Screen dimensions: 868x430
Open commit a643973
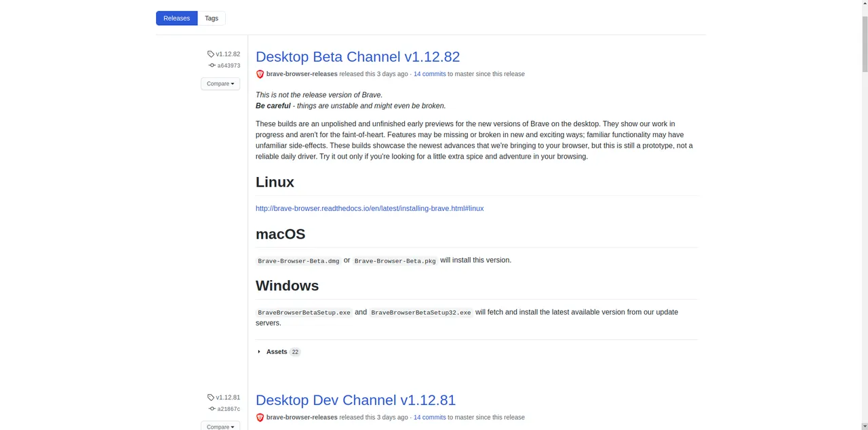(229, 66)
